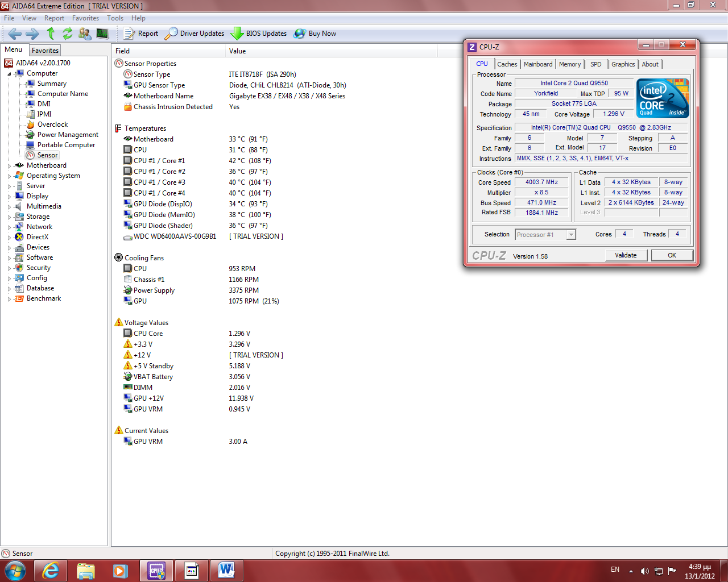Select Summary in the tree
Screen dimensions: 728x582
pos(52,84)
